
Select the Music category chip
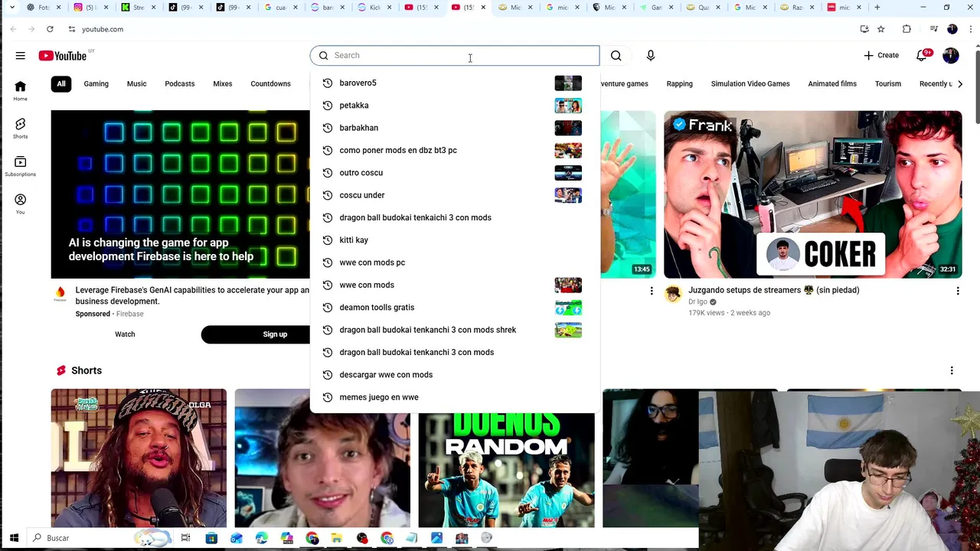pos(136,83)
